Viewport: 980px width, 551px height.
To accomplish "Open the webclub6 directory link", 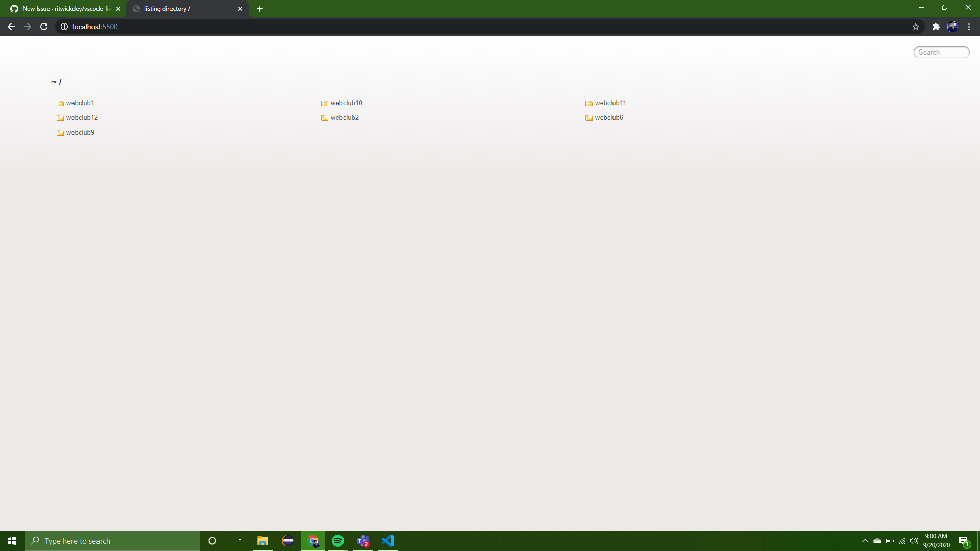I will (608, 117).
